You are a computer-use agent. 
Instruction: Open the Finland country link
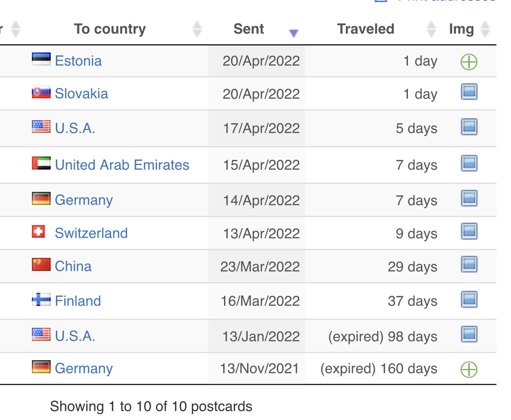click(x=78, y=301)
